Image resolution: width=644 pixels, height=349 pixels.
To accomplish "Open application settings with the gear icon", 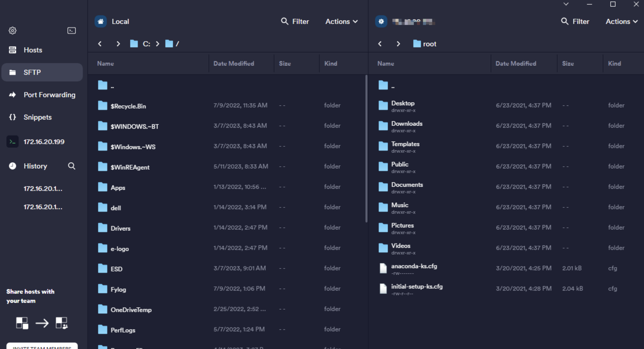I will (13, 30).
